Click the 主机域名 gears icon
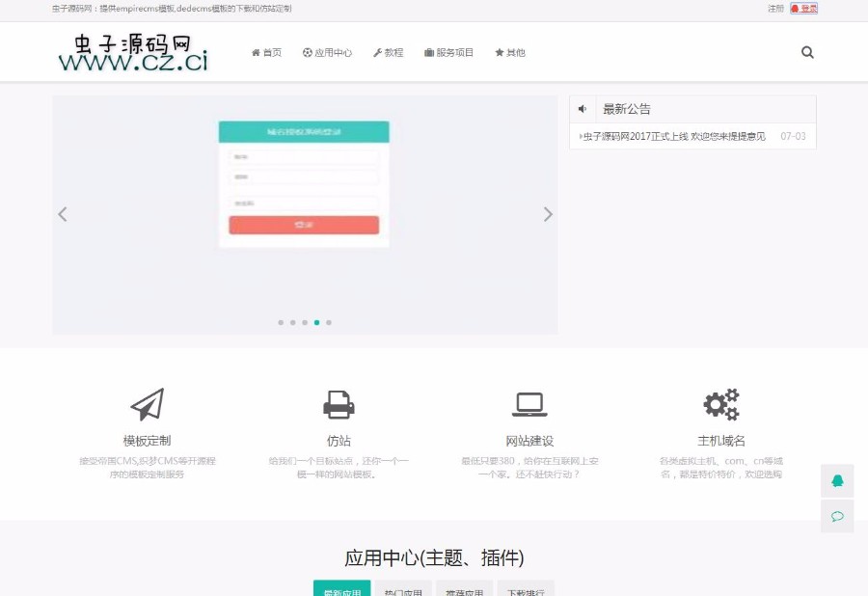 721,404
